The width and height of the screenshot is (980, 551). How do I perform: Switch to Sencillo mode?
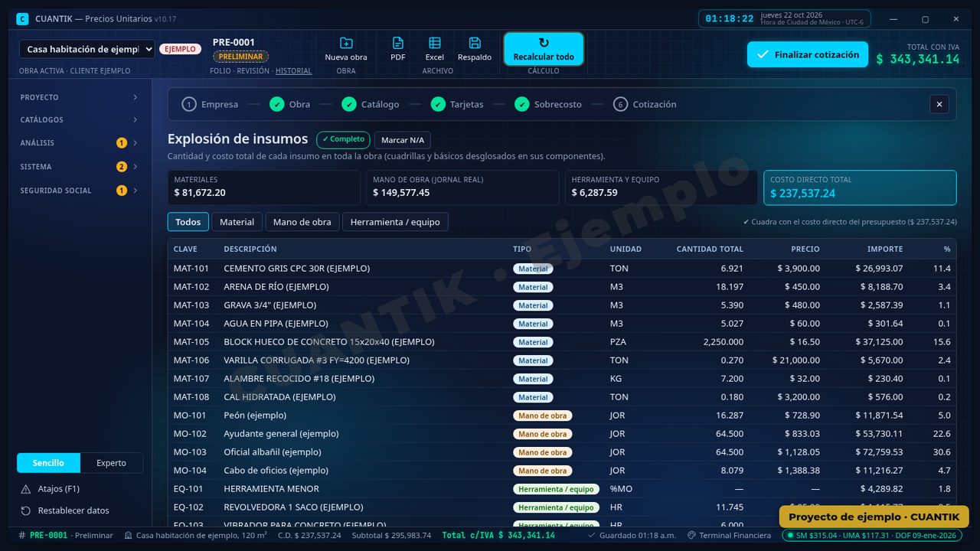tap(48, 463)
